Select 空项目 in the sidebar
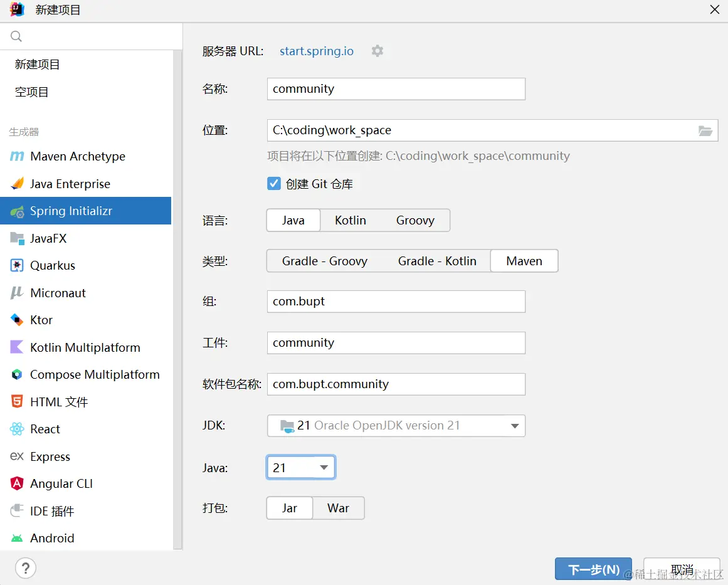The image size is (728, 585). point(32,92)
